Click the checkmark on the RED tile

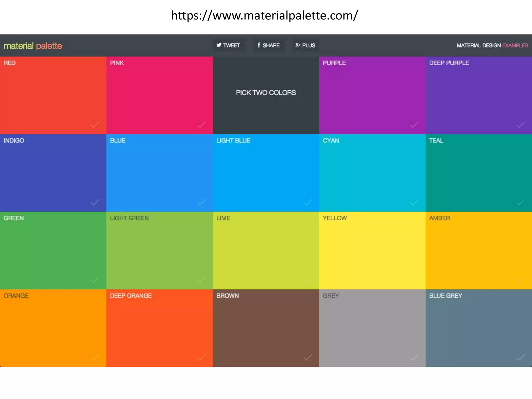[x=95, y=125]
